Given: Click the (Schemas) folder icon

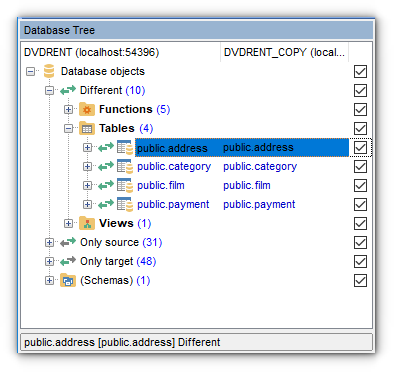Looking at the screenshot, I should [x=68, y=280].
